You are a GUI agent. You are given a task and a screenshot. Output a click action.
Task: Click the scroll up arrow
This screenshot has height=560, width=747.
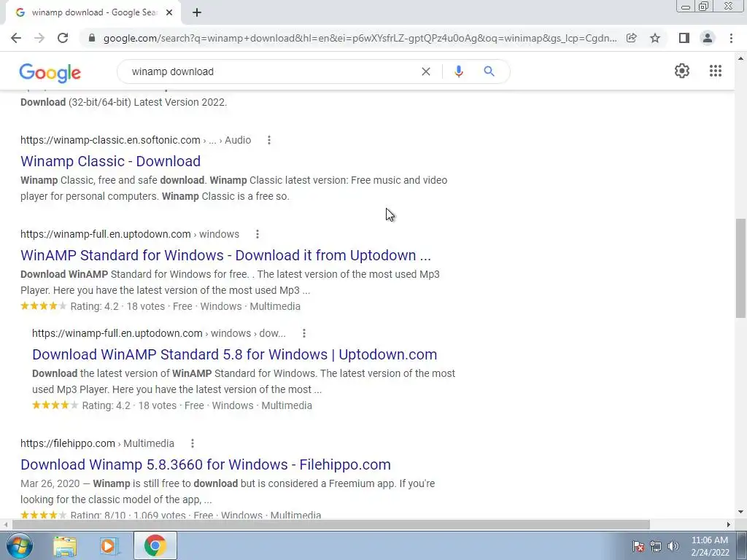tap(740, 58)
